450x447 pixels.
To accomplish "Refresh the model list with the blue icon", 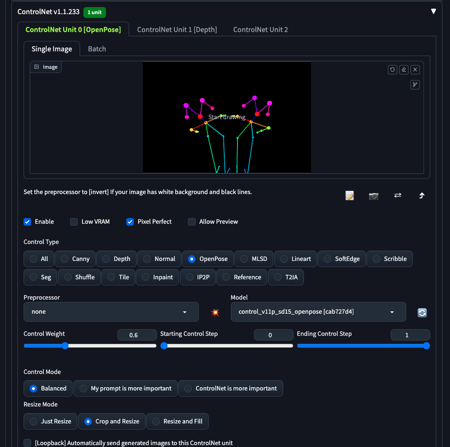I will [x=422, y=312].
